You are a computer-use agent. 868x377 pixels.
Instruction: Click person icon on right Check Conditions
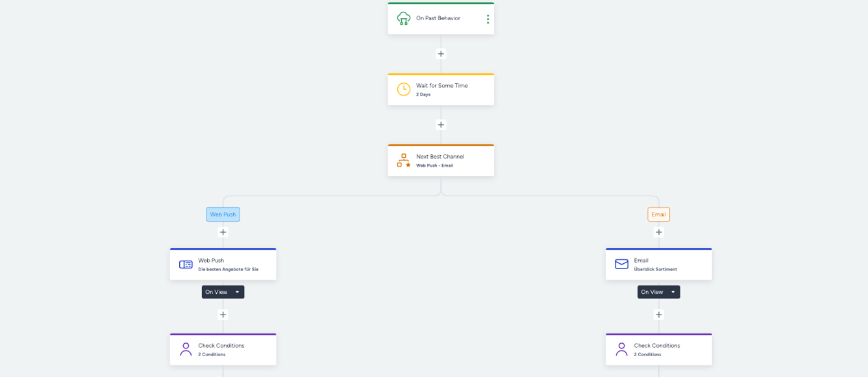tap(621, 350)
